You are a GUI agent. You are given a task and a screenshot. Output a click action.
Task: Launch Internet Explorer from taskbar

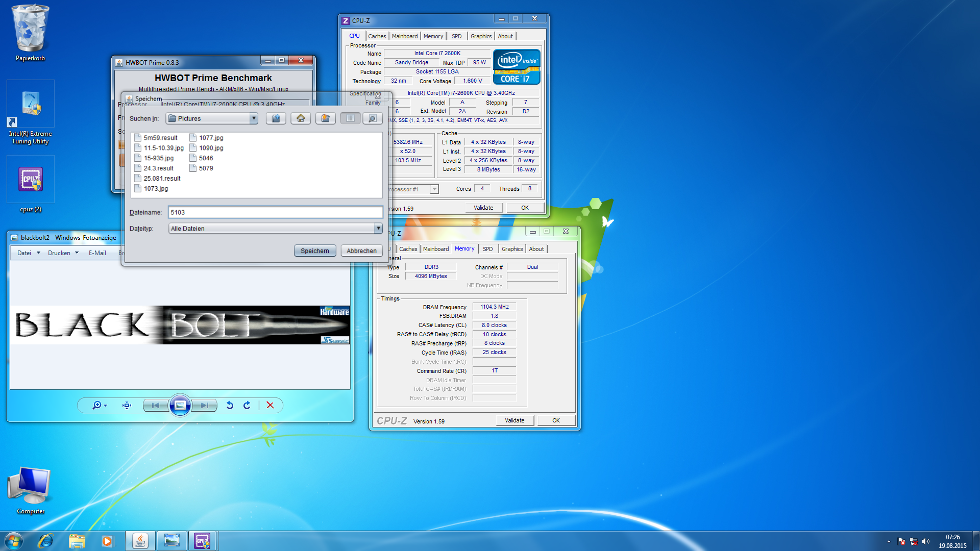point(45,541)
